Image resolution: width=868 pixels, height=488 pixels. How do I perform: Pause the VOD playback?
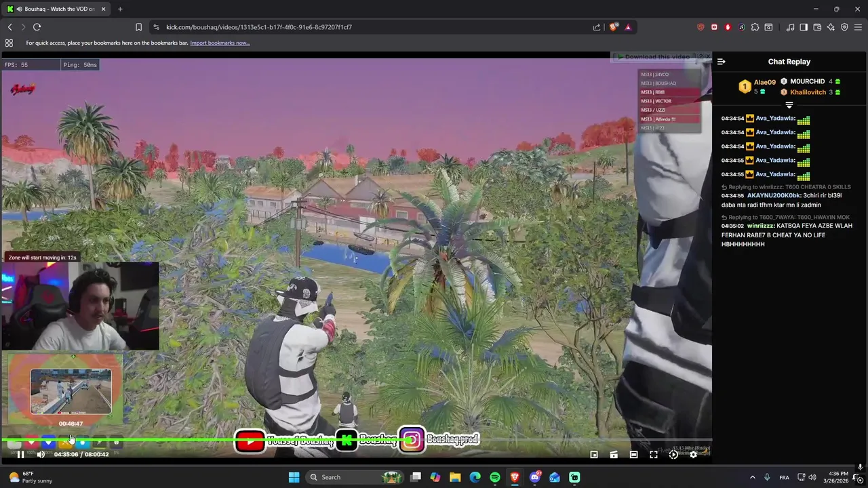[x=20, y=455]
